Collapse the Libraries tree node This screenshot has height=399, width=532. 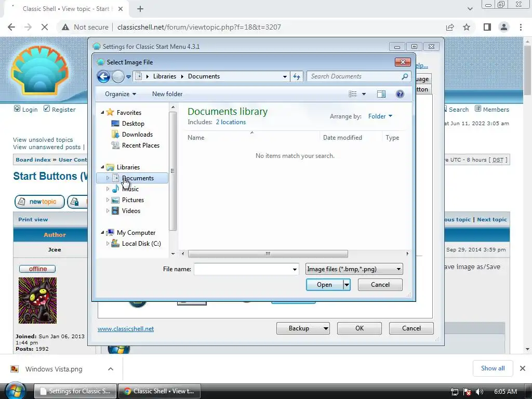tap(102, 167)
